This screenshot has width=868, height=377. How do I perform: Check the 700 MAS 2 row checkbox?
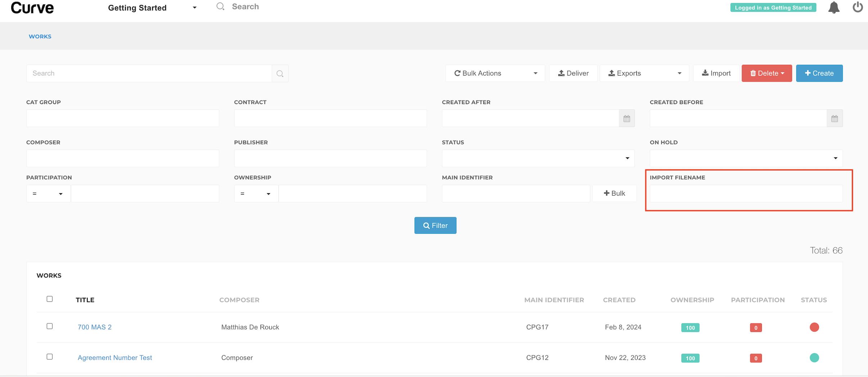[x=50, y=326]
